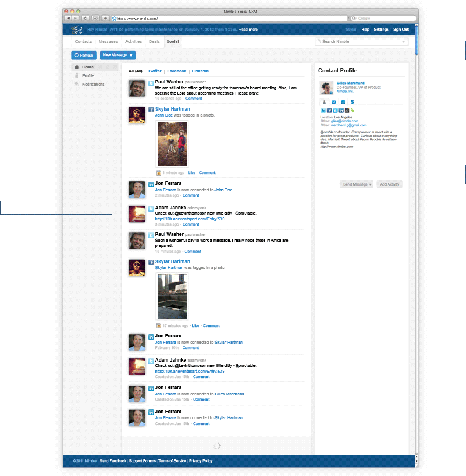Click the magnifier icon in Search Nimble box

pos(319,41)
